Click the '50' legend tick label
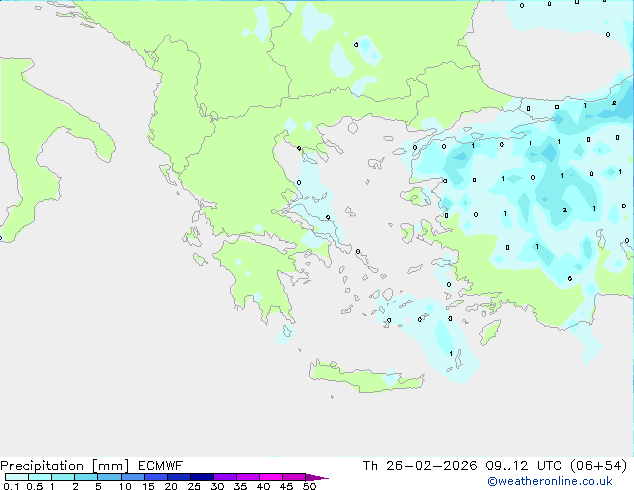The width and height of the screenshot is (634, 490). pyautogui.click(x=309, y=486)
